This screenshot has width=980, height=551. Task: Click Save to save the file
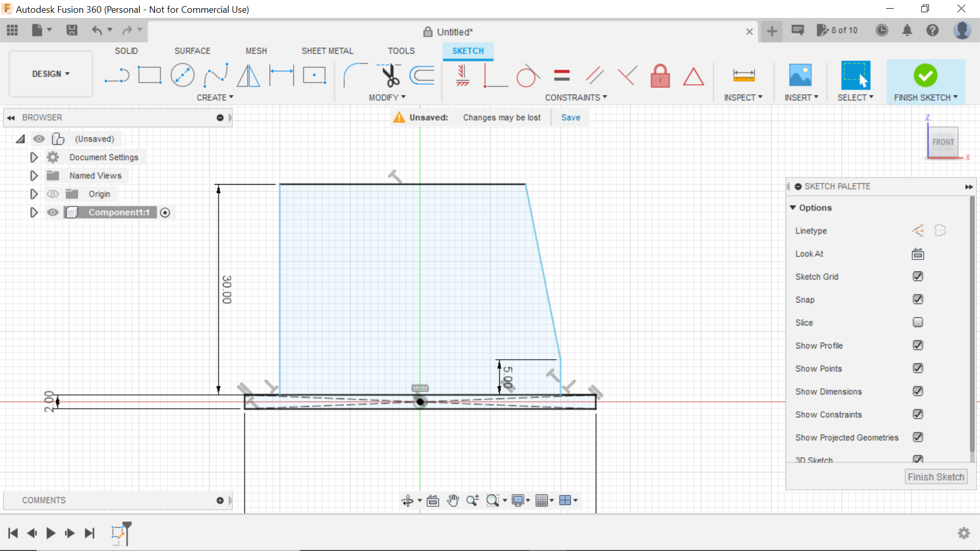tap(570, 117)
